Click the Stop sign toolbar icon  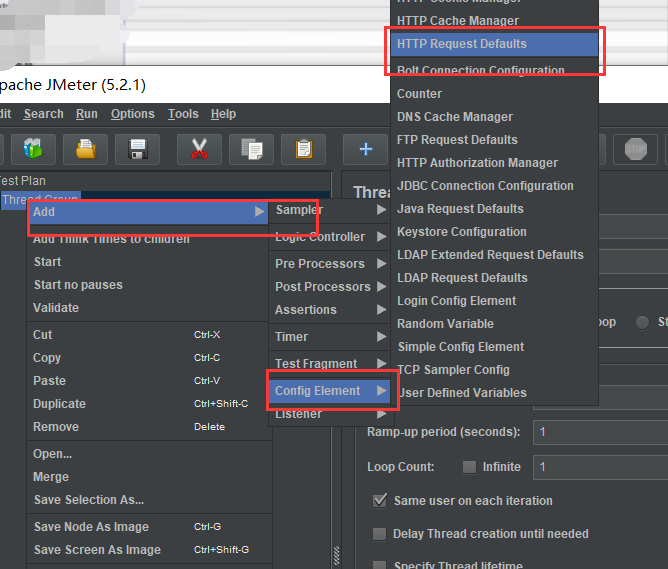(x=636, y=149)
